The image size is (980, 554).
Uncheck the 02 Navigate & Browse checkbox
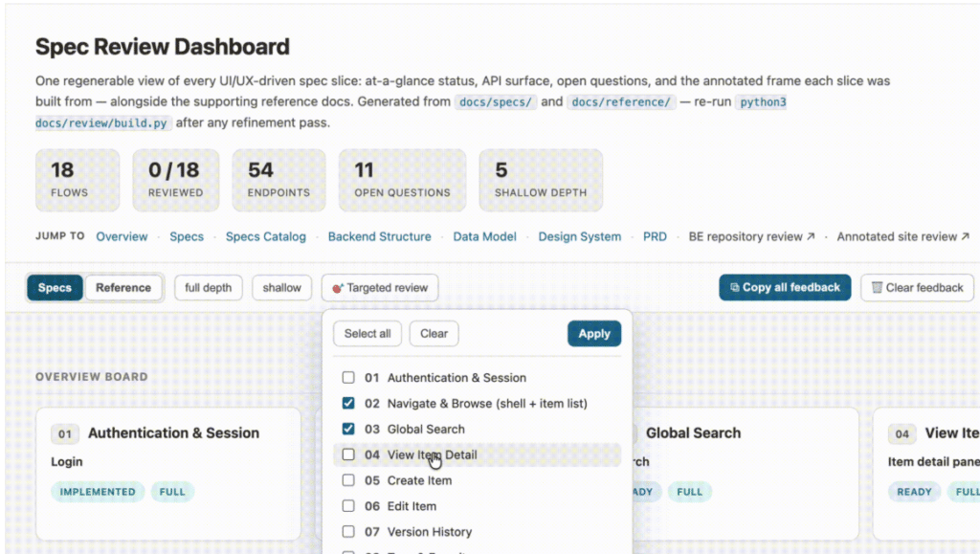click(348, 403)
